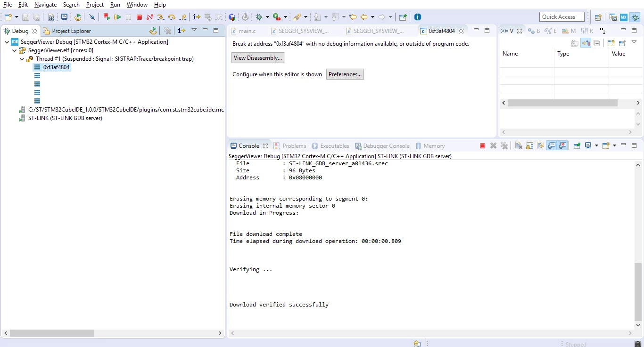The width and height of the screenshot is (644, 347).
Task: Toggle Scroll Lock in Console toolbar
Action: (x=529, y=146)
